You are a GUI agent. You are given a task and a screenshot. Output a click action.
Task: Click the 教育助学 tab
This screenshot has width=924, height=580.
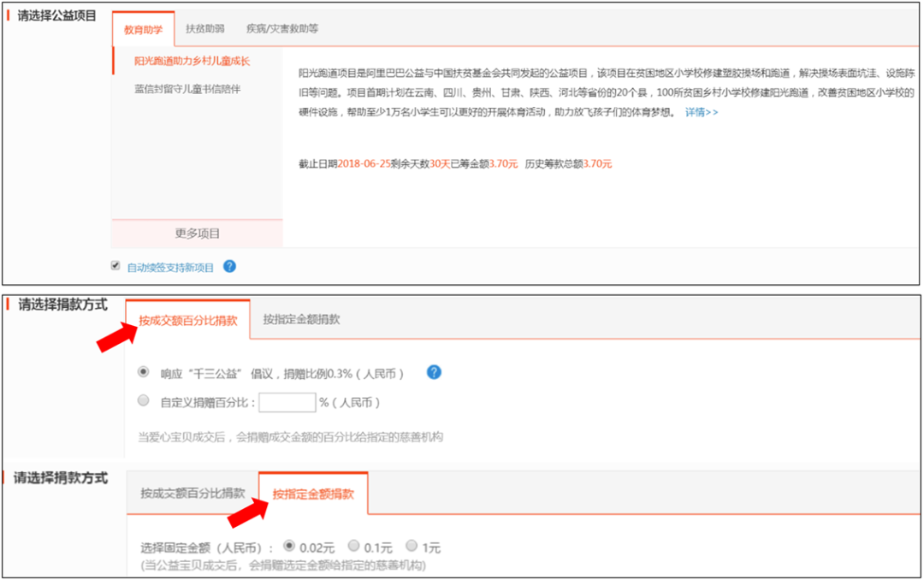pyautogui.click(x=144, y=27)
